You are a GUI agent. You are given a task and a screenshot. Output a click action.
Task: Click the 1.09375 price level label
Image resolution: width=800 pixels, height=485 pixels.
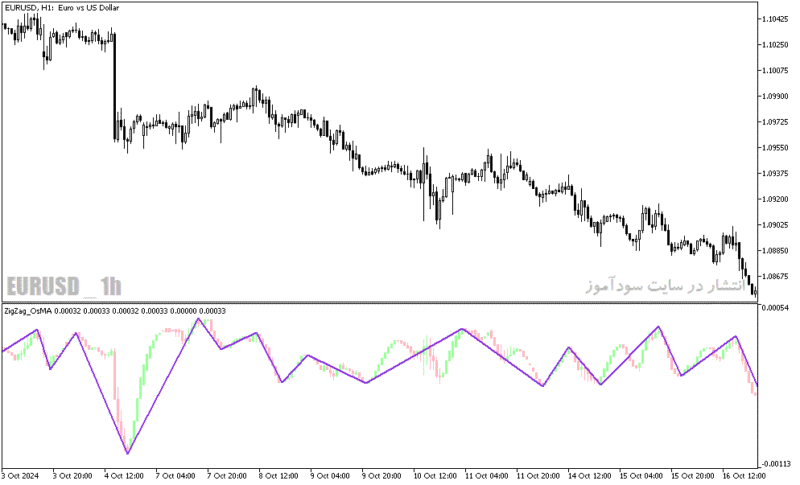click(x=775, y=173)
